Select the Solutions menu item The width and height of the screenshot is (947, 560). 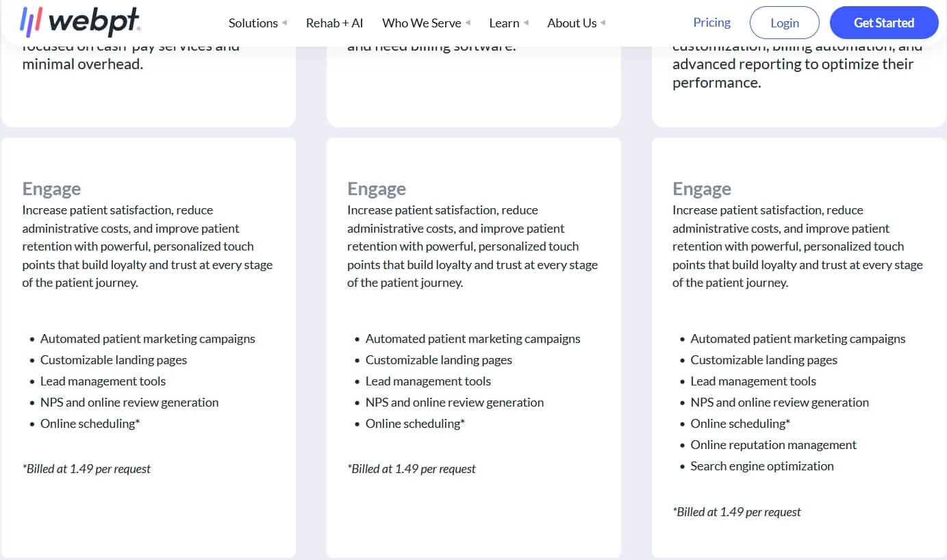253,23
